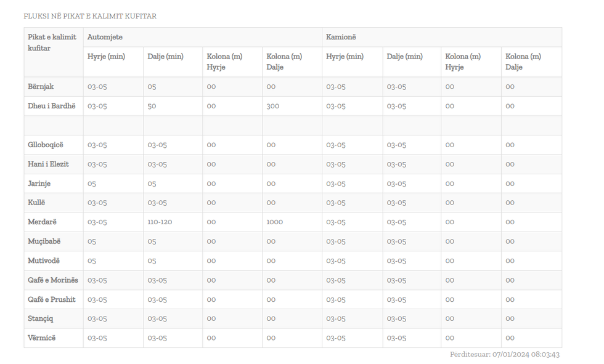Select the 110-120 exit time cell

160,222
